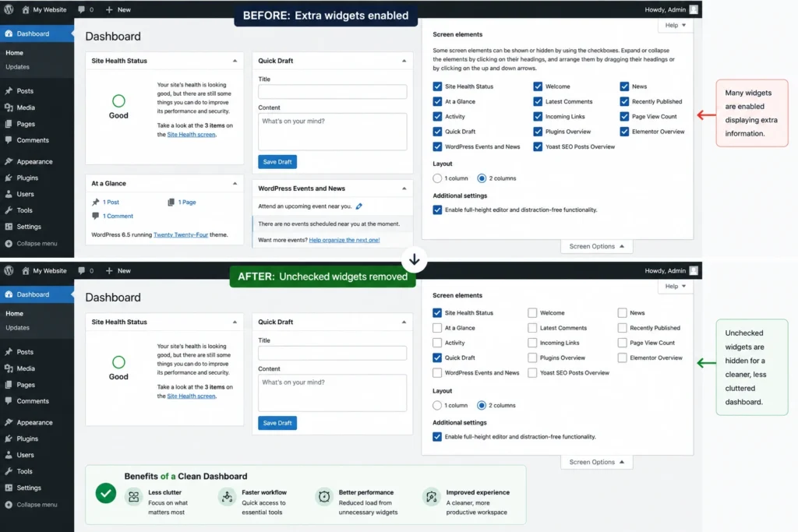Click the Collapse menu icon in the AFTER sidebar
Image resolution: width=798 pixels, height=532 pixels.
(9, 505)
